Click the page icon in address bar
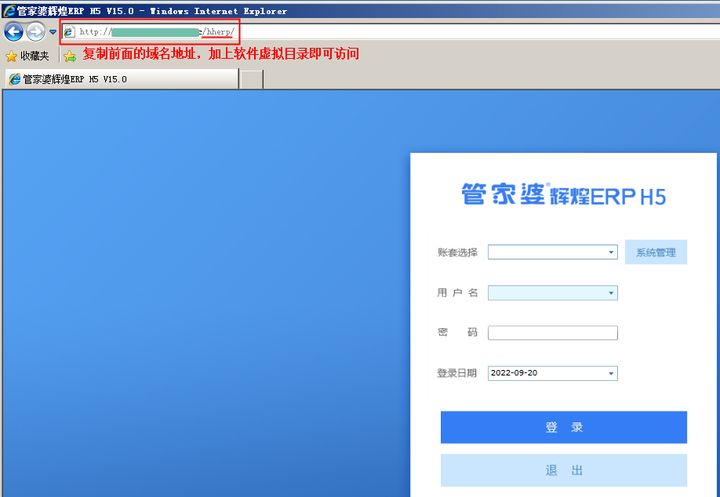Image resolution: width=720 pixels, height=497 pixels. coord(69,32)
